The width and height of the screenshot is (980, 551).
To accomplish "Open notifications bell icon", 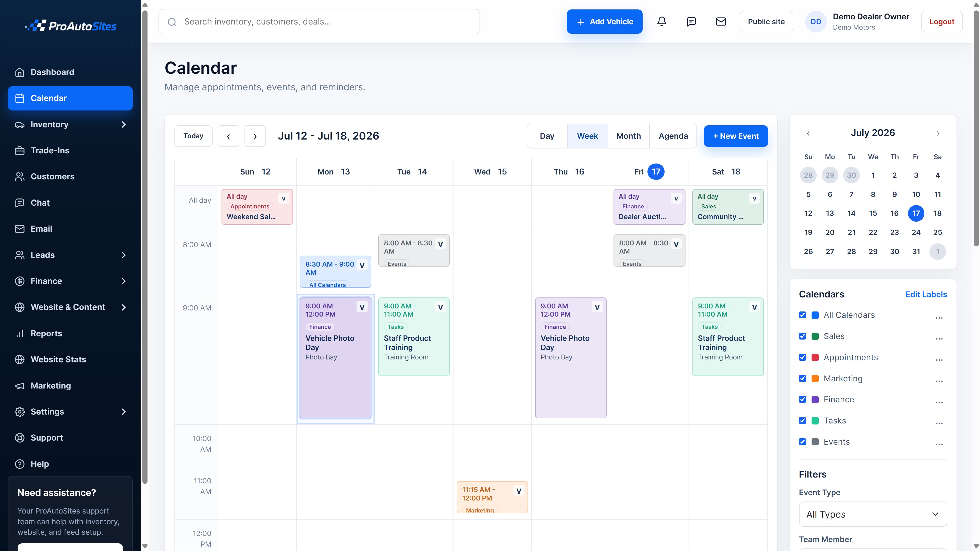I will pos(661,22).
